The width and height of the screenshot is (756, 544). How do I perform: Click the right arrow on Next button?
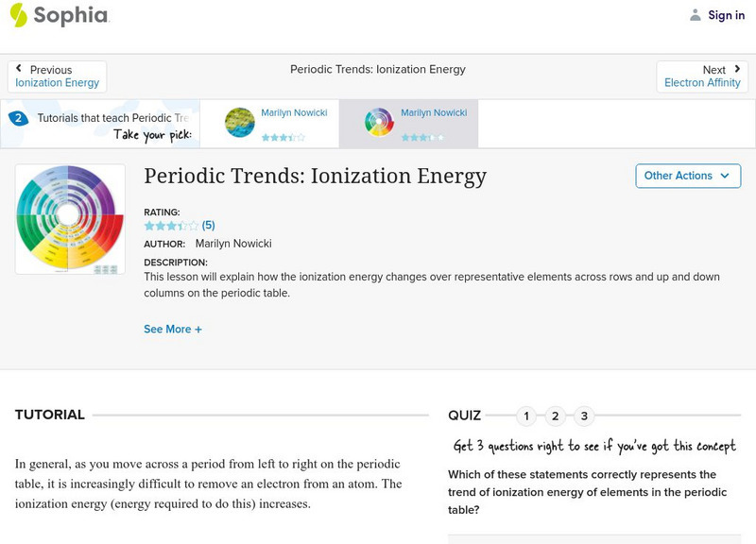pyautogui.click(x=737, y=69)
